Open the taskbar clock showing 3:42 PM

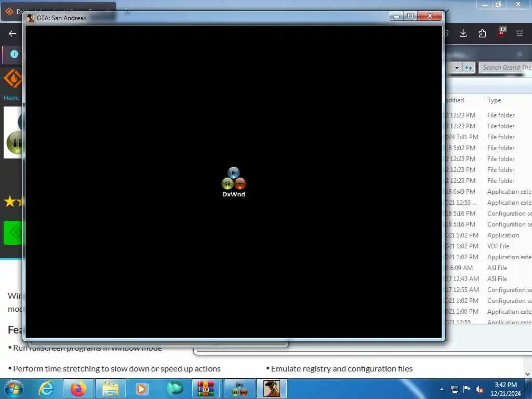tap(506, 389)
